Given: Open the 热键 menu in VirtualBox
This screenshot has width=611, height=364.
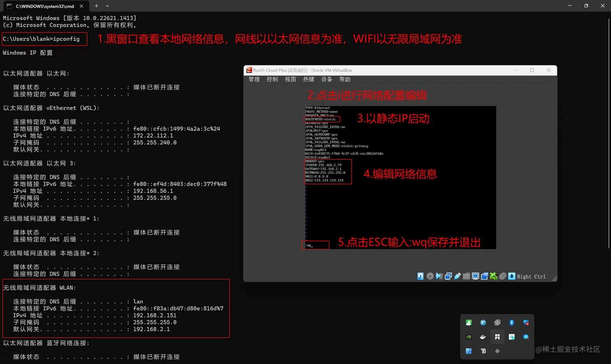Looking at the screenshot, I should (x=309, y=79).
